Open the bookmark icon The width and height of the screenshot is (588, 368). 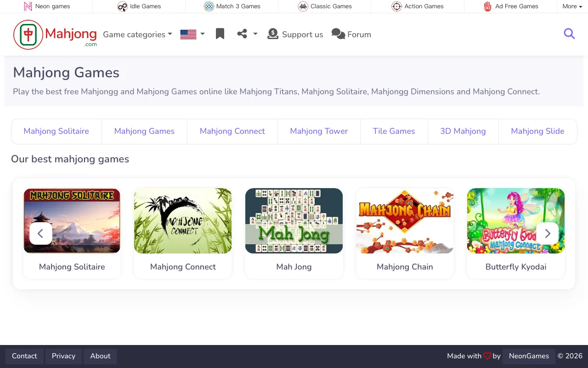pyautogui.click(x=220, y=34)
